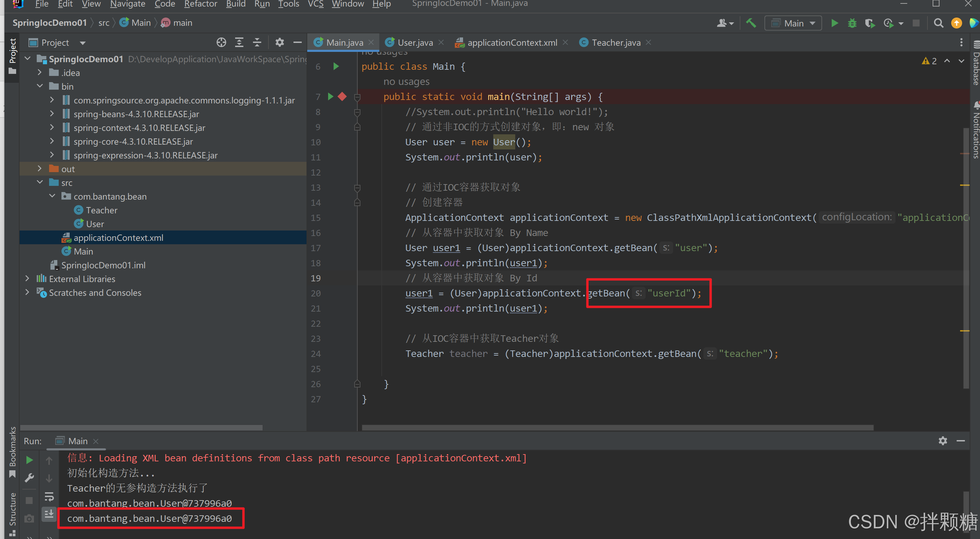Switch to applicationContext.xml tab

click(512, 43)
